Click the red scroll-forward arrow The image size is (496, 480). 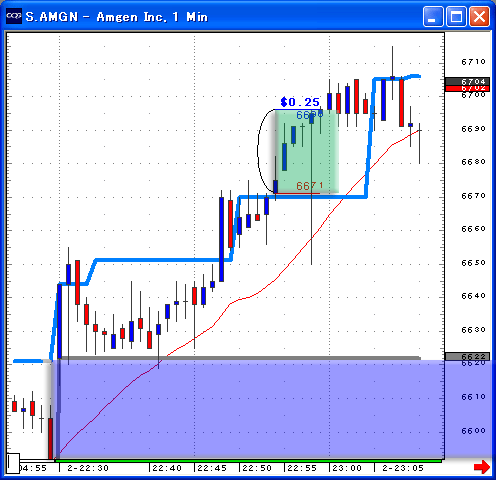(x=482, y=467)
